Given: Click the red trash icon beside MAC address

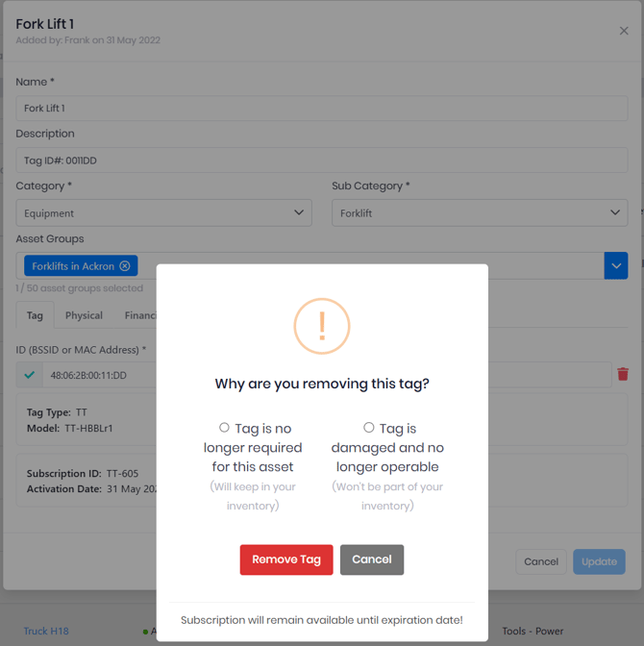Looking at the screenshot, I should (x=623, y=374).
